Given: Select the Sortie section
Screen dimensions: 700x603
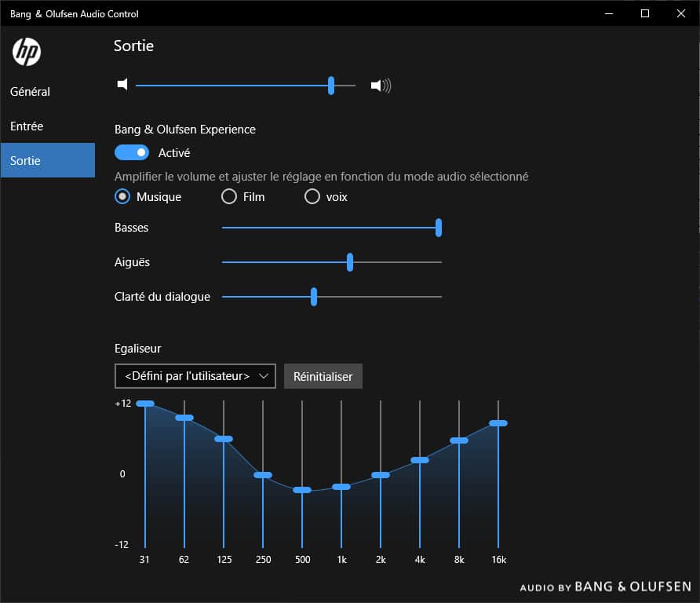Looking at the screenshot, I should pos(48,160).
